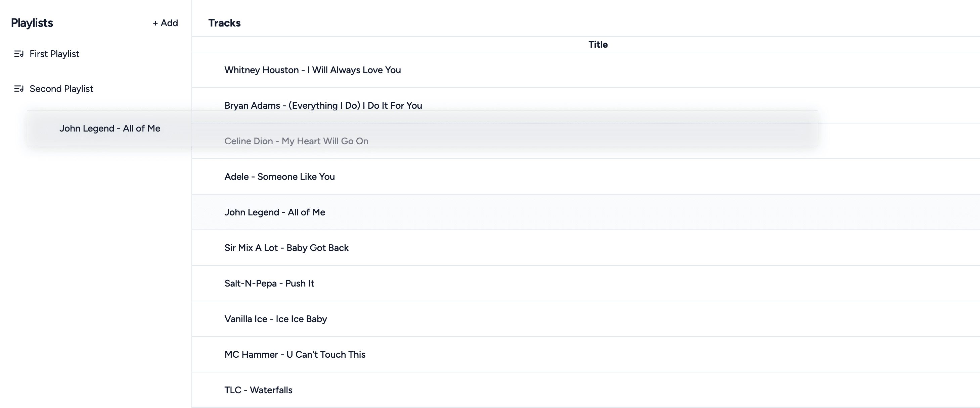This screenshot has height=408, width=980.
Task: Select John Legend - All of Me row in the Tracks table
Action: [275, 212]
